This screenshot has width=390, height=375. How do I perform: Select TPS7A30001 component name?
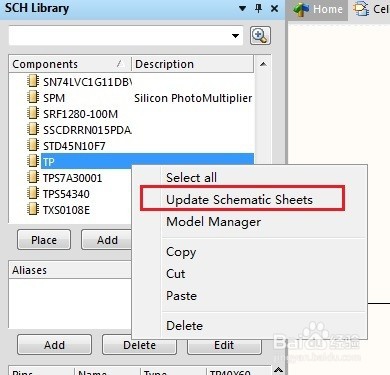(72, 178)
